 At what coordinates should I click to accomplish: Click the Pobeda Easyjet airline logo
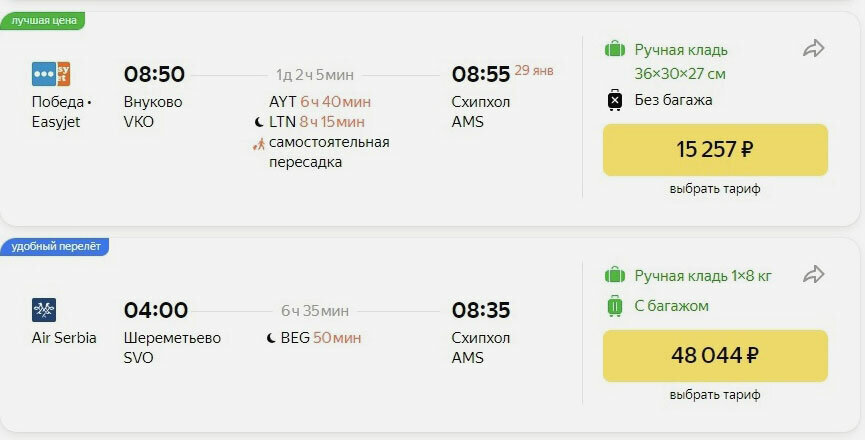coord(51,74)
